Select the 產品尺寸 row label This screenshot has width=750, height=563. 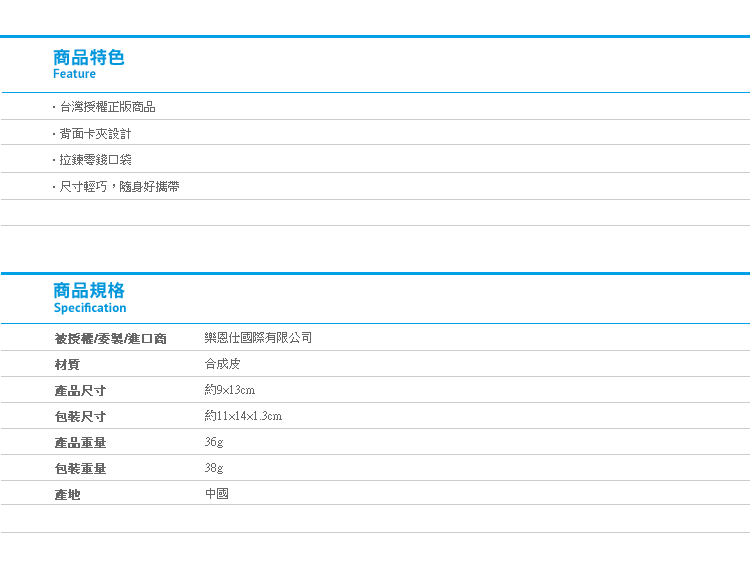[80, 390]
